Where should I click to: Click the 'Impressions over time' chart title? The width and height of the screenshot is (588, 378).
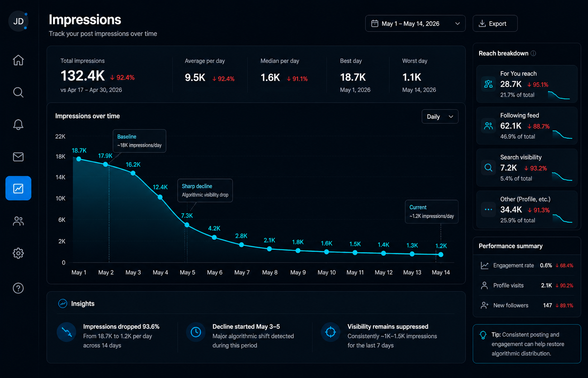[x=87, y=116]
